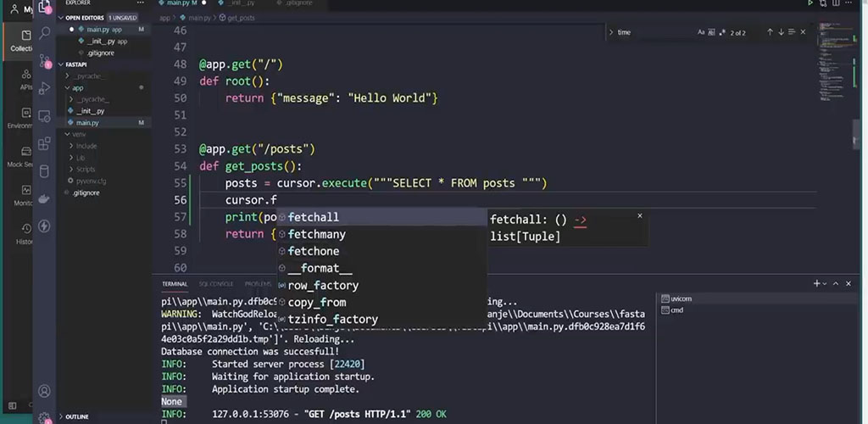This screenshot has width=868, height=424.
Task: Open the Docker whale view
Action: [x=44, y=198]
